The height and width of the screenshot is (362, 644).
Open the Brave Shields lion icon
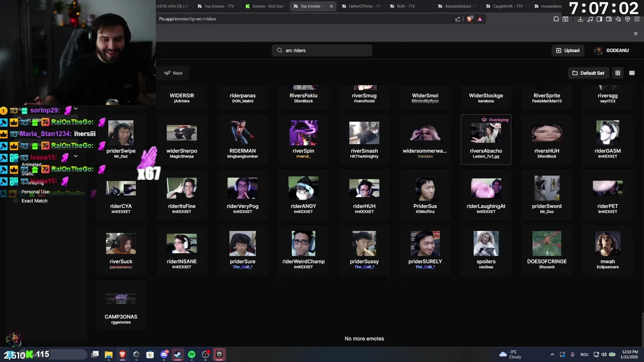pyautogui.click(x=469, y=19)
